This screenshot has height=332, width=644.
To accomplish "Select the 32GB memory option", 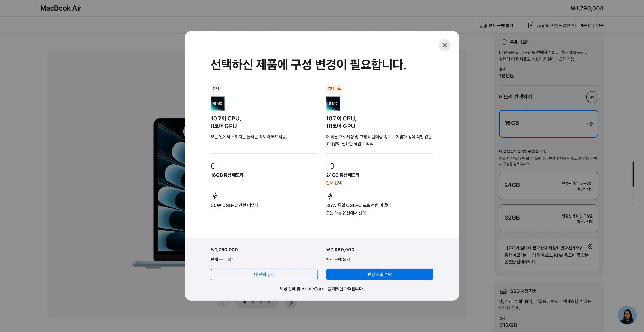I will click(548, 218).
